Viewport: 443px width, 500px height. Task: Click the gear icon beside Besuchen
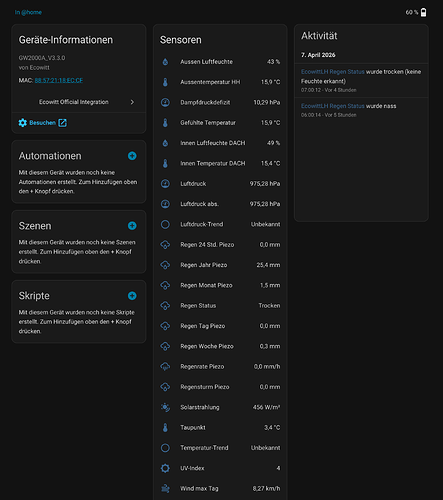pyautogui.click(x=23, y=123)
